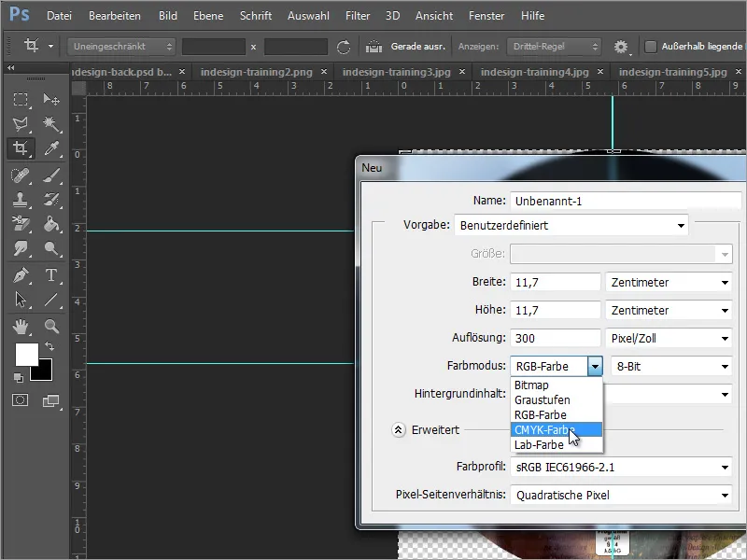The width and height of the screenshot is (747, 560).
Task: Select the Path Selection tool
Action: [20, 300]
